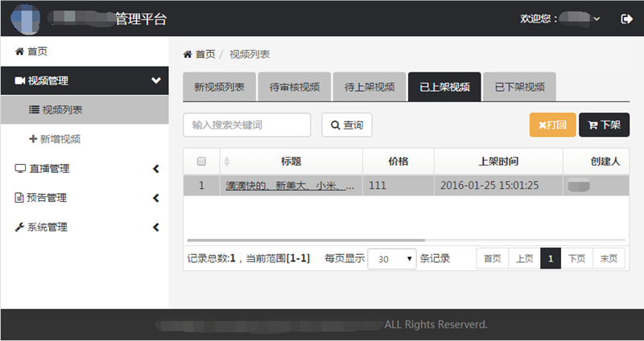Open the video title link 滴滴快的、新美大
The height and width of the screenshot is (341, 644).
[290, 186]
